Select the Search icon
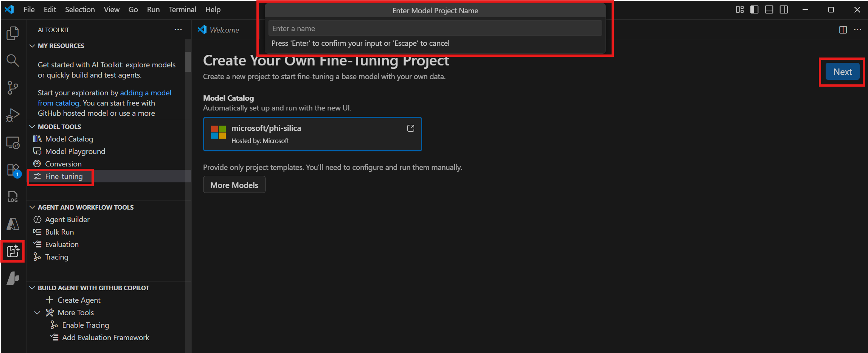 pyautogui.click(x=12, y=61)
